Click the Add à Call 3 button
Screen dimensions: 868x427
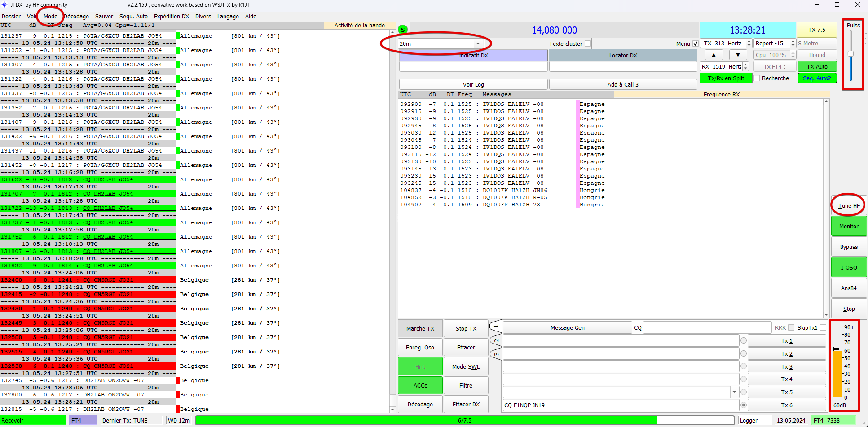coord(623,84)
